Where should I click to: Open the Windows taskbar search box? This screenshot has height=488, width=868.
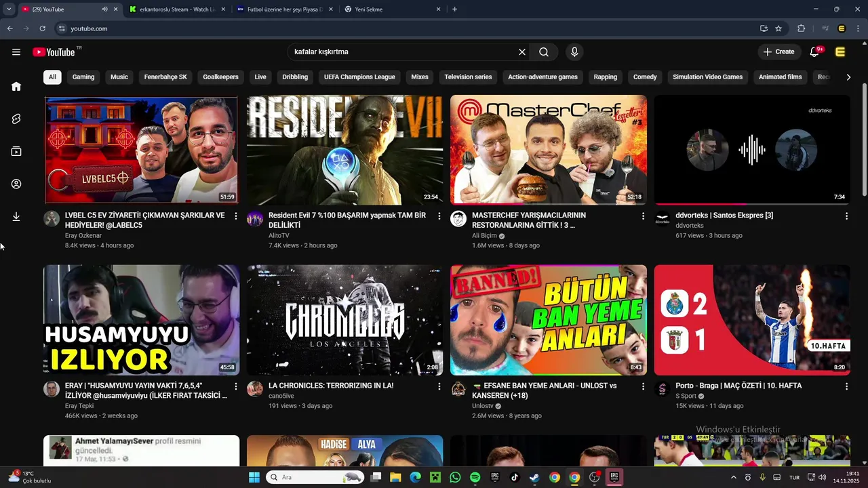pyautogui.click(x=315, y=477)
